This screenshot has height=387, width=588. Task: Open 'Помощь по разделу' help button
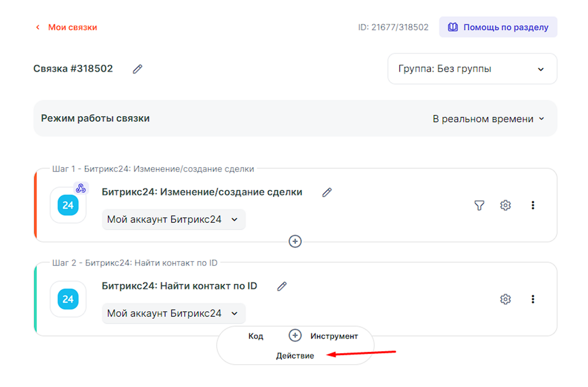[x=498, y=27]
